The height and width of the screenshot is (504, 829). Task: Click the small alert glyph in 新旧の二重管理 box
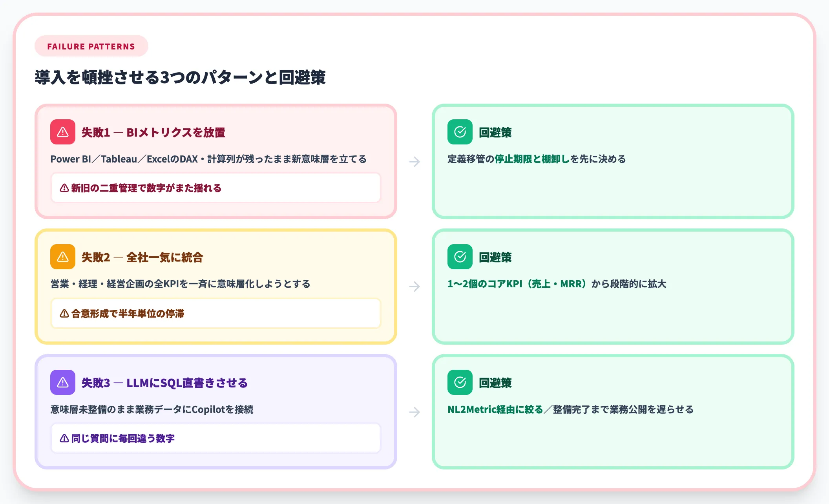(x=63, y=188)
